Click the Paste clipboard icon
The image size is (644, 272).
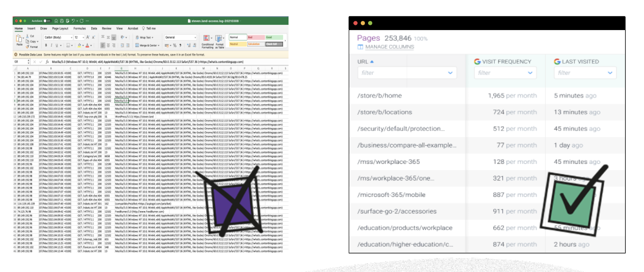pos(19,38)
